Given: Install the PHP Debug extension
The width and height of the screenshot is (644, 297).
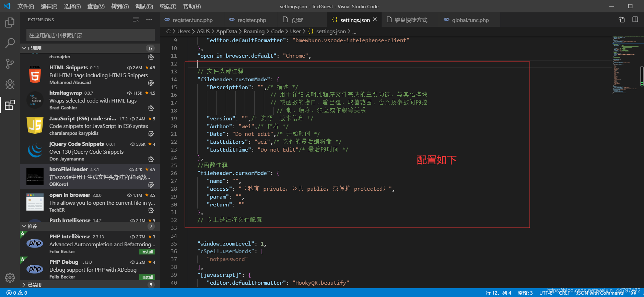Looking at the screenshot, I should (147, 277).
